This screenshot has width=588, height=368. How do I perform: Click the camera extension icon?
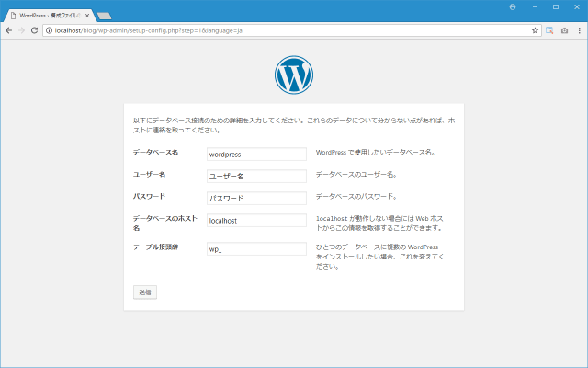tap(564, 30)
